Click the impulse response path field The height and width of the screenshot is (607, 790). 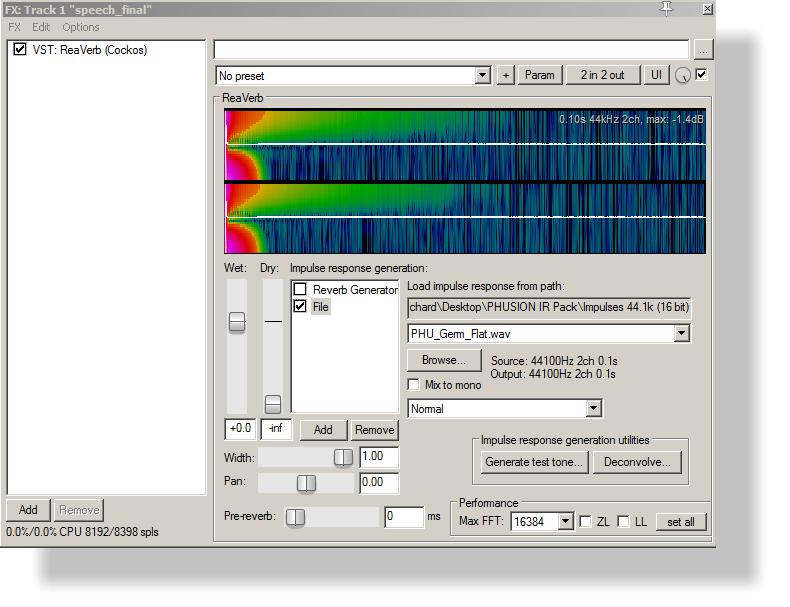(x=549, y=307)
